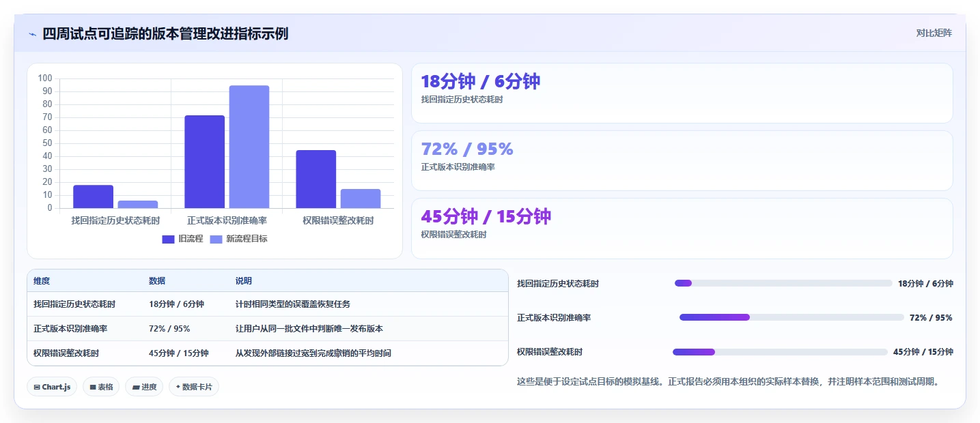Click table cell 权限错误整改耗时

point(66,353)
